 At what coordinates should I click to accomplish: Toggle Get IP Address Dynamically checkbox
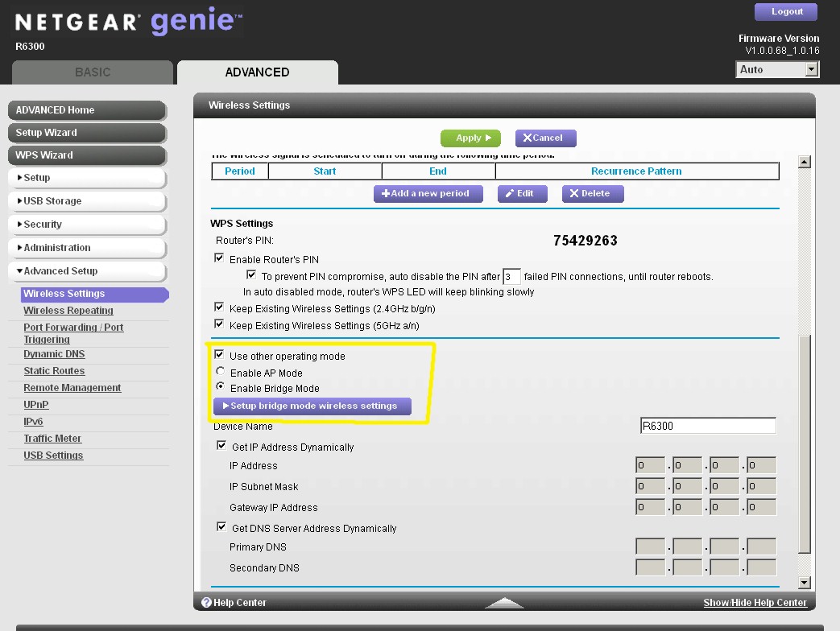tap(221, 446)
